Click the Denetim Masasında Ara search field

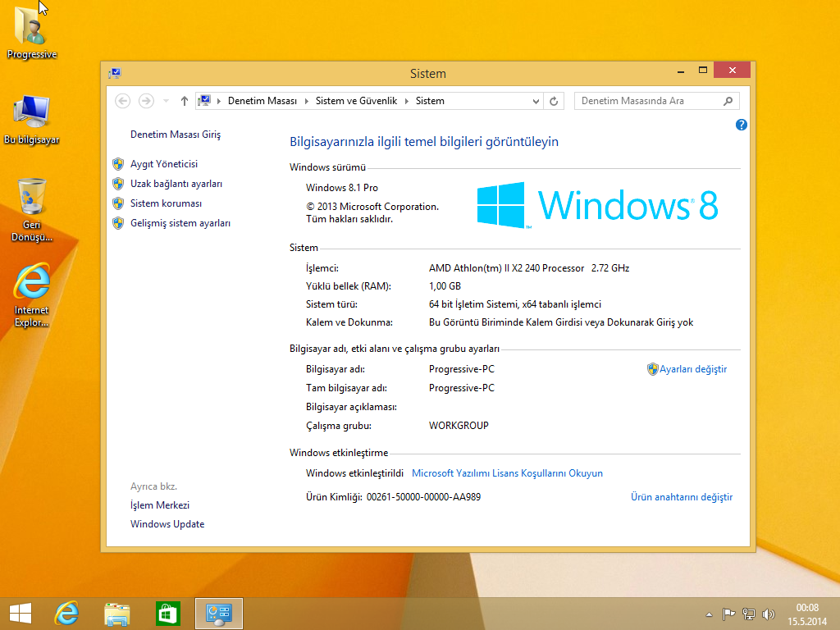point(648,101)
